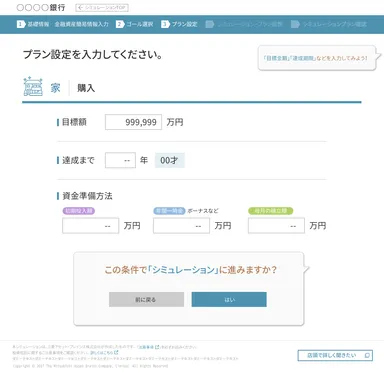Click the 金融資産簡易情報入力 step label
Viewport: 384px width, 372px height.
tap(82, 24)
